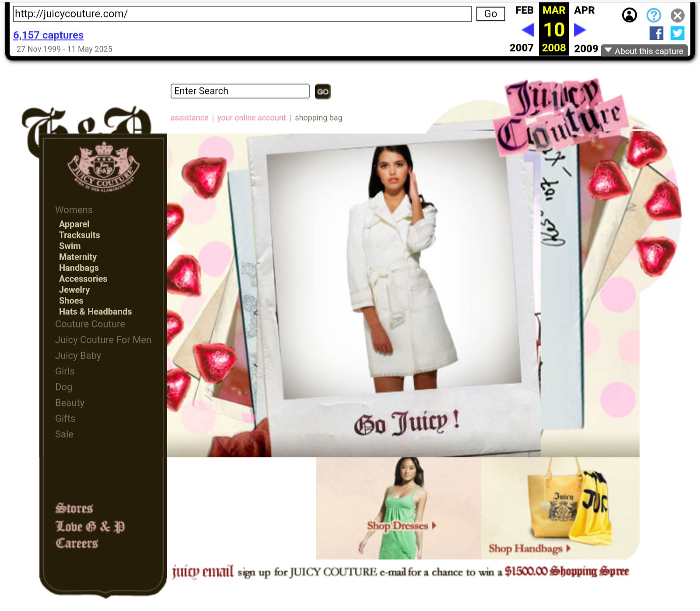
Task: Select Girls menu item
Action: click(x=65, y=371)
